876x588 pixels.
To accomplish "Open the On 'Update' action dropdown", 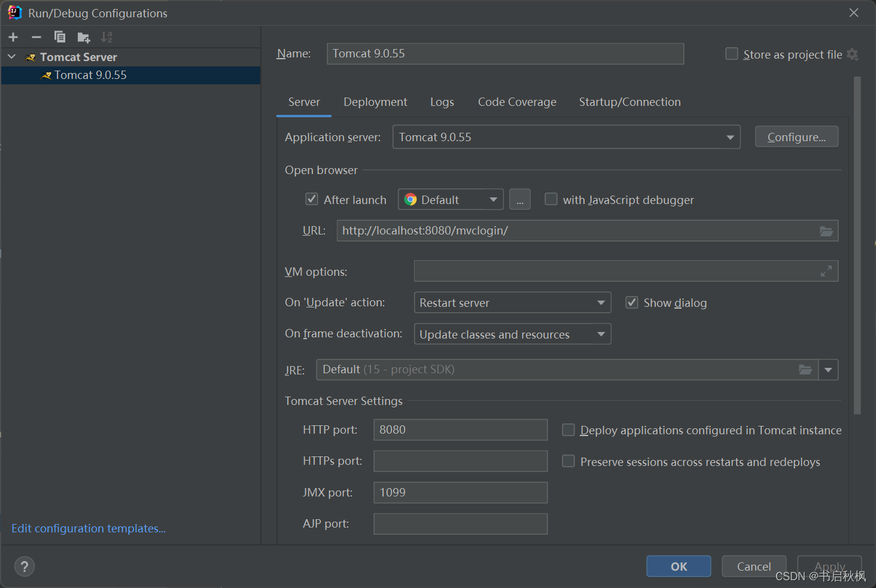I will (x=512, y=303).
